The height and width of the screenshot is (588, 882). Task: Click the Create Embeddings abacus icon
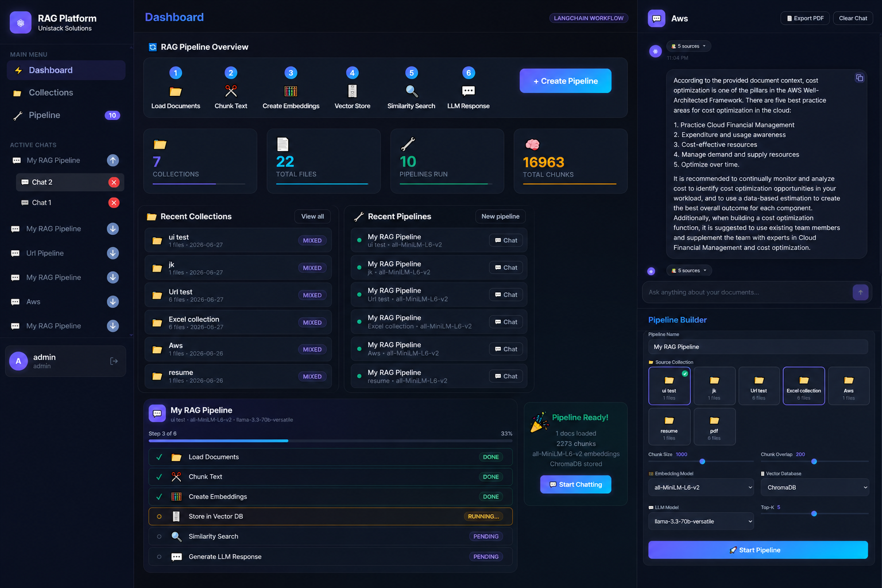[x=291, y=91]
